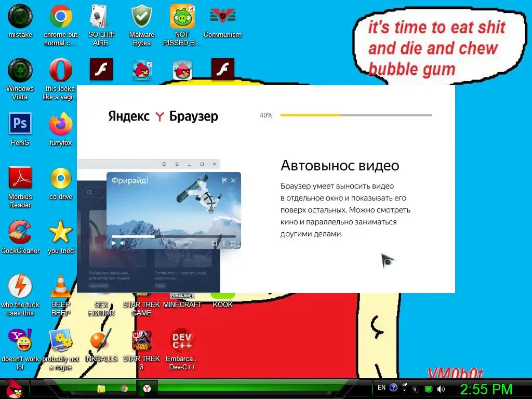Select the 'STAR TREK GAME' desktop label

pyautogui.click(x=141, y=309)
